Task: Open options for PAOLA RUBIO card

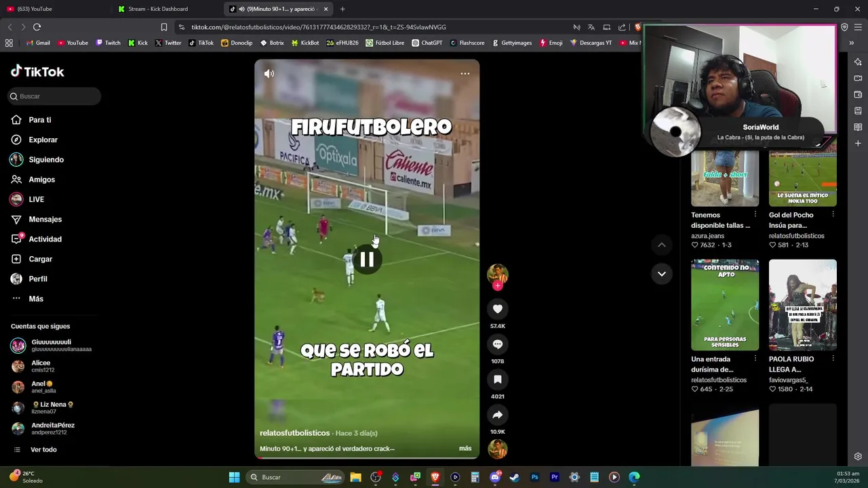Action: [833, 359]
